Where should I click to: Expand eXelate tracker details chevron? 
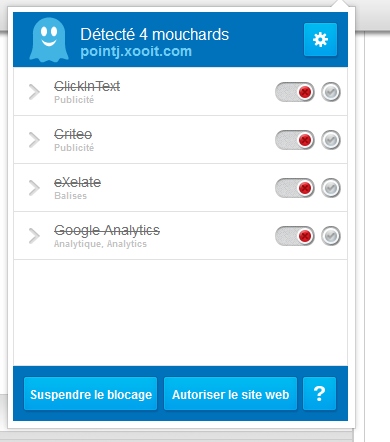34,188
